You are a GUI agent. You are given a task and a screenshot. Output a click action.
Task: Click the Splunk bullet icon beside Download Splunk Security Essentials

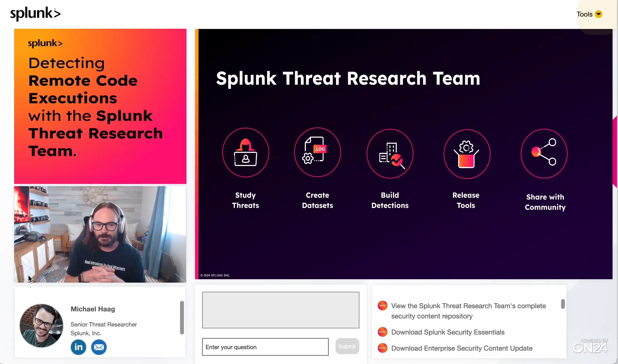[x=382, y=332]
